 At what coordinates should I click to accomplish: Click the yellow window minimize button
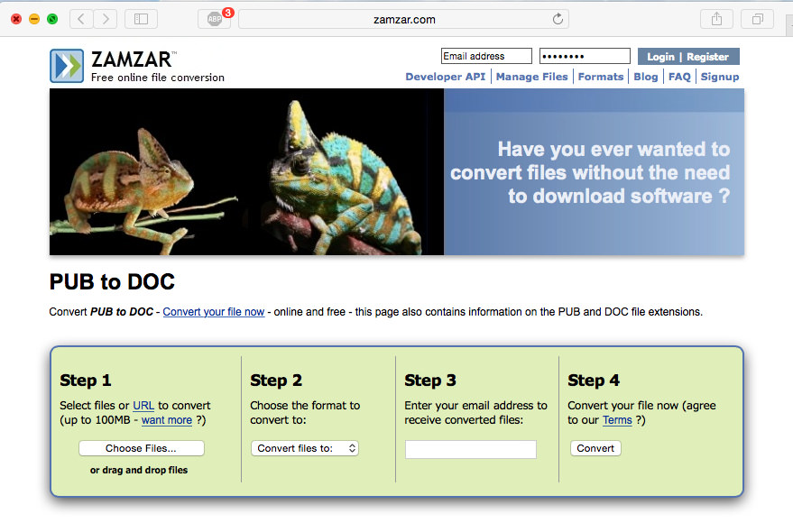coord(34,19)
